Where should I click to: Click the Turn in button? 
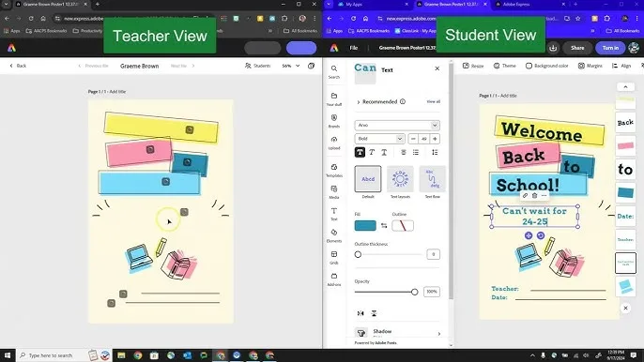(x=610, y=48)
